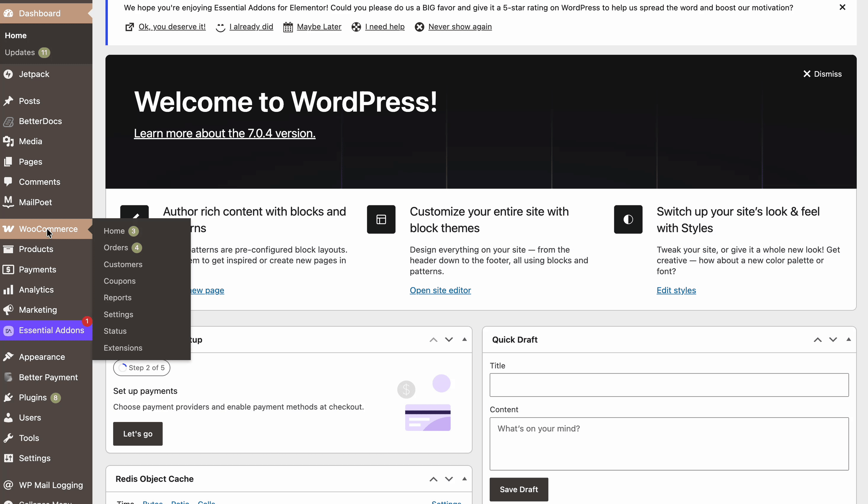This screenshot has height=504, width=868.
Task: Click 'I need help' link
Action: click(x=385, y=26)
